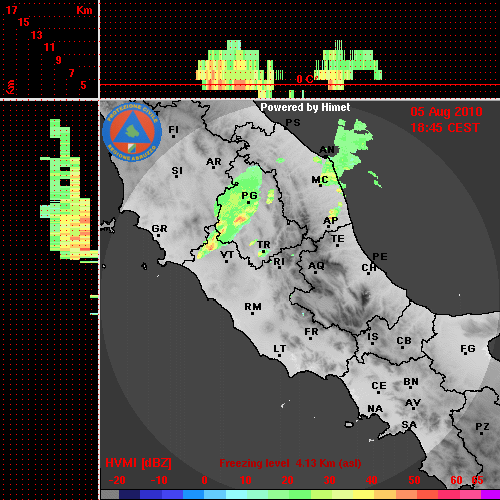The width and height of the screenshot is (500, 500).
Task: Click the '-20' value on the dBZ scale
Action: coord(117,480)
